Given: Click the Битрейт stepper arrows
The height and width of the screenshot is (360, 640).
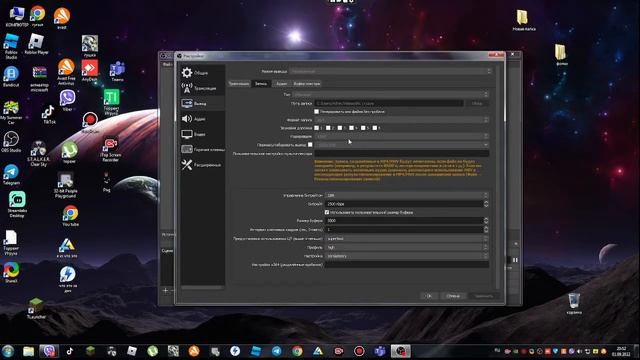Looking at the screenshot, I should click(x=486, y=204).
